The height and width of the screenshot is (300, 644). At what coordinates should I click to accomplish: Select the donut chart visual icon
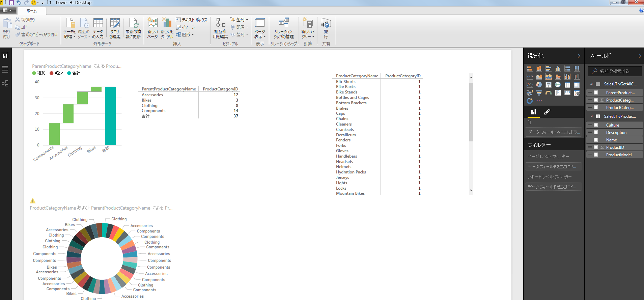529,101
